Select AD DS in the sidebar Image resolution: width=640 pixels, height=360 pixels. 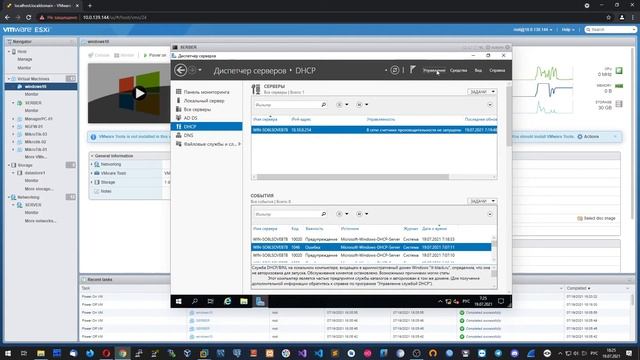tap(190, 118)
